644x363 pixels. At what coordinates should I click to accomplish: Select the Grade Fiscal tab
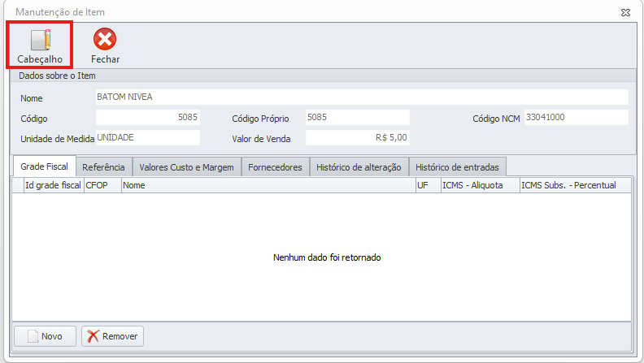point(44,166)
